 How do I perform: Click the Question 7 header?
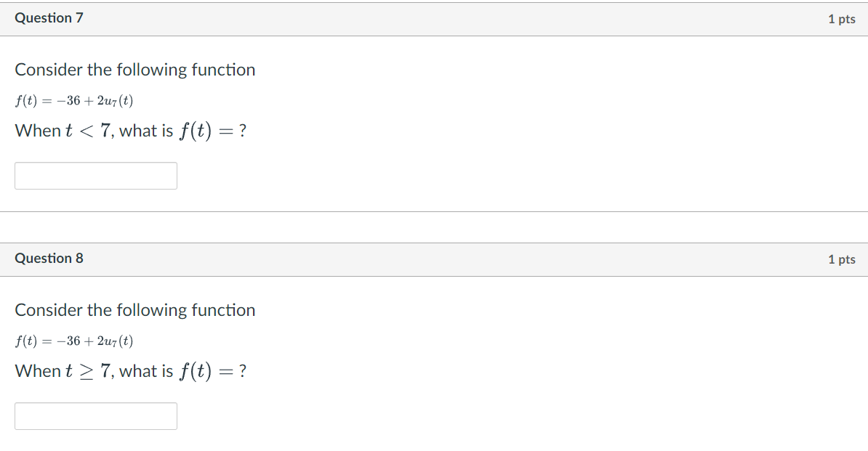coord(49,18)
